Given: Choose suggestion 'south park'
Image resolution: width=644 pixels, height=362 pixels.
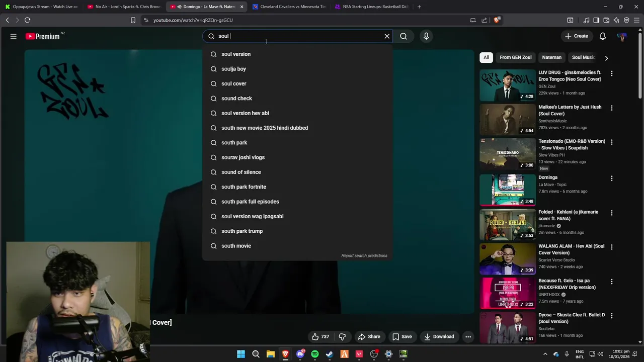Looking at the screenshot, I should pyautogui.click(x=297, y=143).
